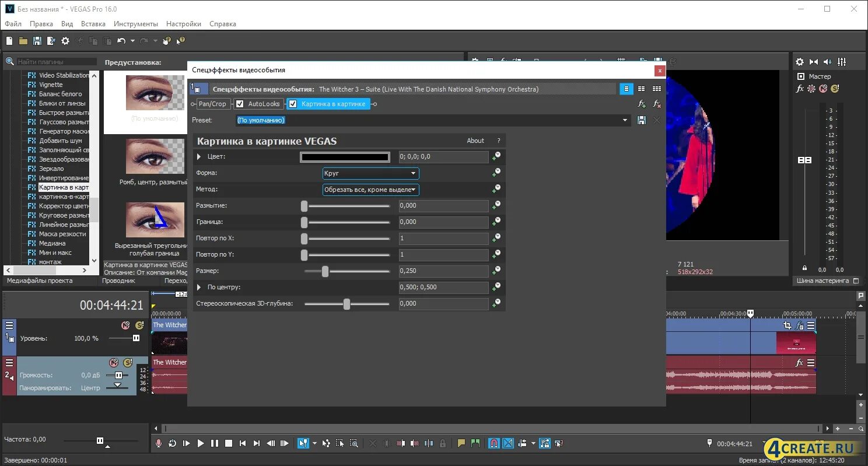This screenshot has width=868, height=466.
Task: Open project properties gear in main toolbar
Action: pos(65,41)
